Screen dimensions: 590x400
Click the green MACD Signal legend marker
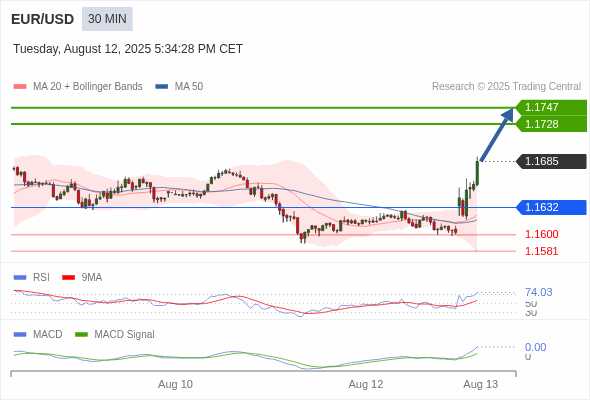pos(81,335)
